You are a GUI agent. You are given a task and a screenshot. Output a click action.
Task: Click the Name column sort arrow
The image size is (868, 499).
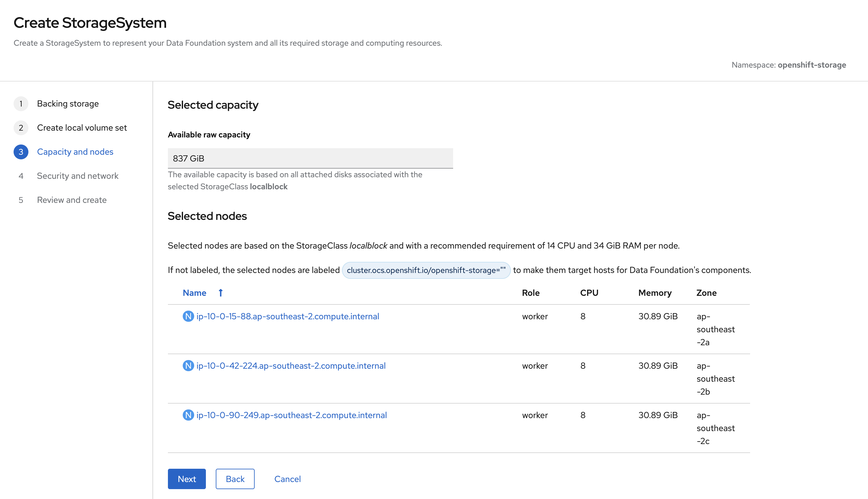coord(221,293)
